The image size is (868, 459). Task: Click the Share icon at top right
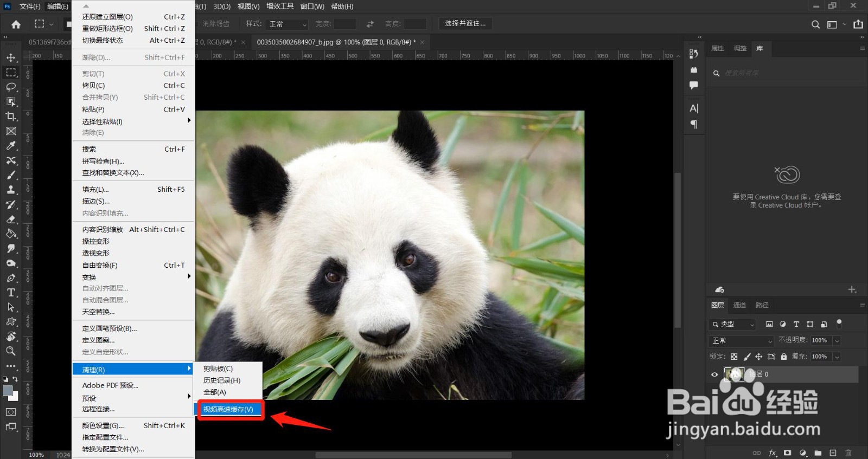click(x=858, y=24)
